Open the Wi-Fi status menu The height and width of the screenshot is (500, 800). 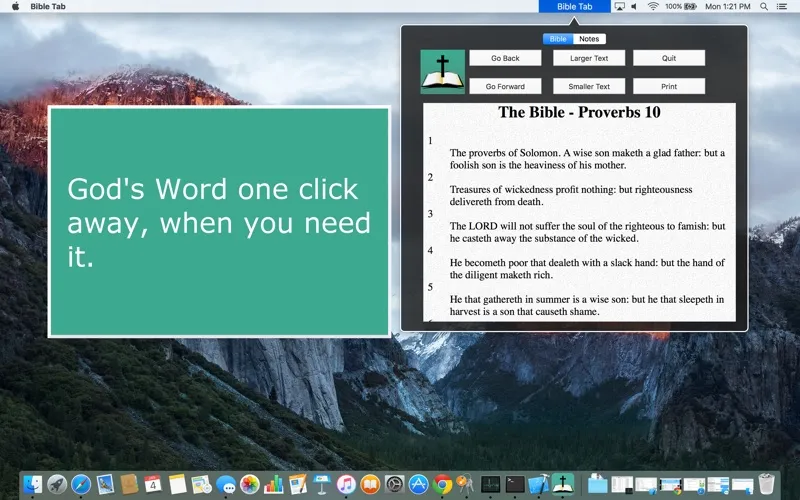[x=653, y=7]
